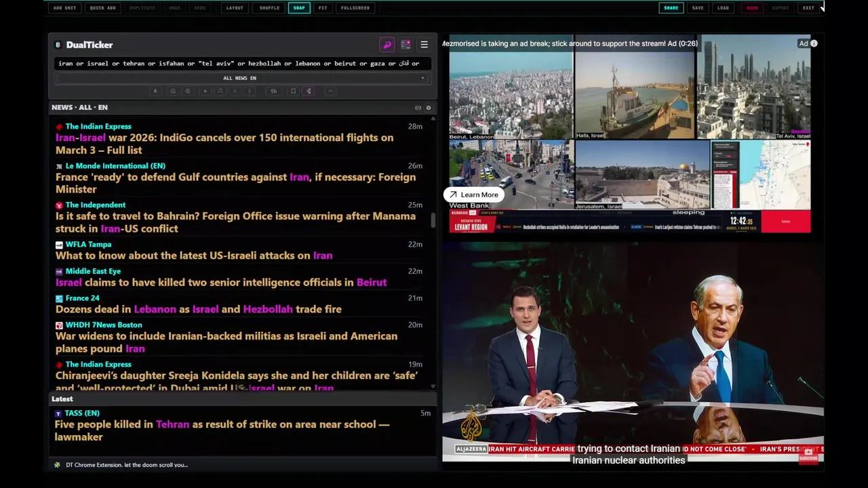This screenshot has width=868, height=488.
Task: Open the DualTicker hamburger menu
Action: [424, 45]
